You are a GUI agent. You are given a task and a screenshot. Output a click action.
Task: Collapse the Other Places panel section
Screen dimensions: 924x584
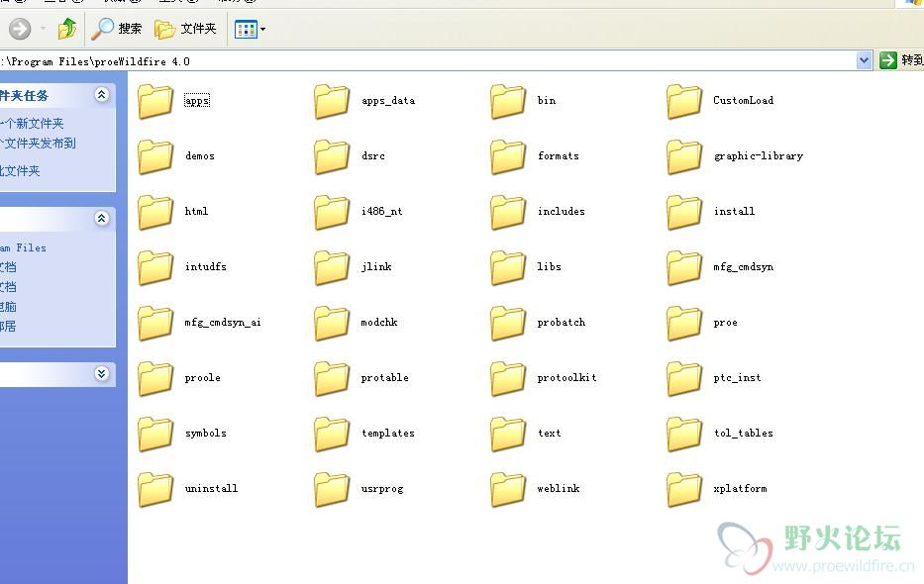tap(101, 219)
